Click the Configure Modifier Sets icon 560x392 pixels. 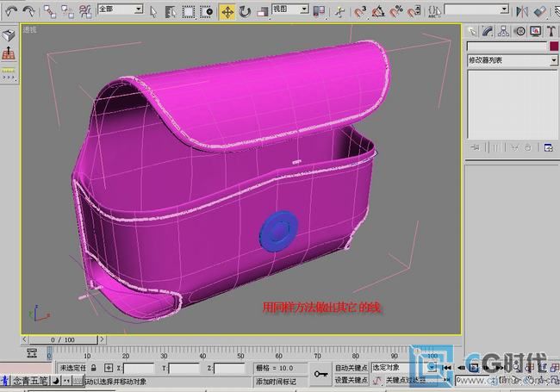click(549, 147)
